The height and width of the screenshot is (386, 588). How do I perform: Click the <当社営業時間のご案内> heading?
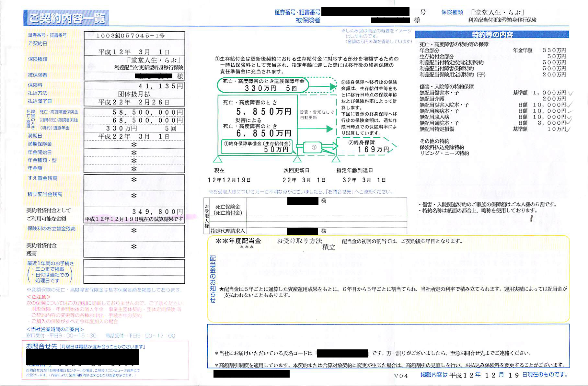(x=55, y=329)
